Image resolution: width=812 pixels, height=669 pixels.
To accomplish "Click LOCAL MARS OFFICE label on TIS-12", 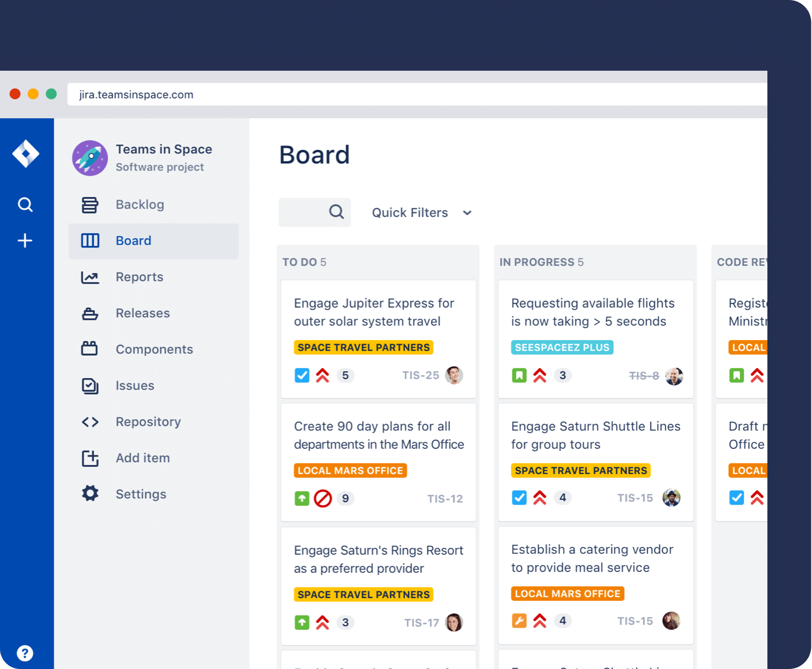I will [x=350, y=471].
